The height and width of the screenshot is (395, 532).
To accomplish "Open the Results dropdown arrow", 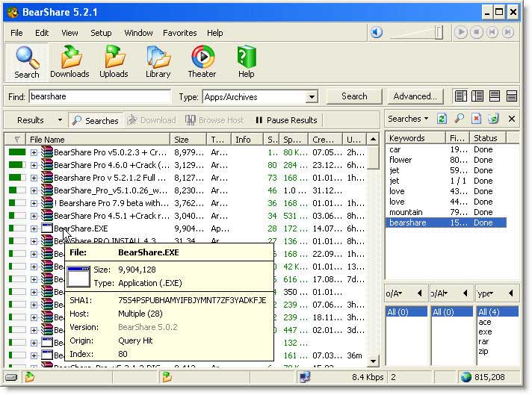I will click(x=60, y=120).
